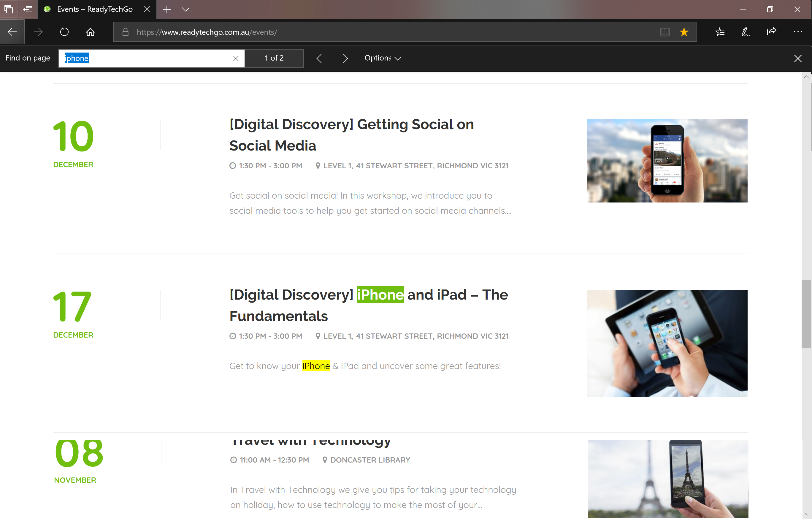Screen dimensions: 812x519
Task: Open a new browser tab
Action: (x=167, y=10)
